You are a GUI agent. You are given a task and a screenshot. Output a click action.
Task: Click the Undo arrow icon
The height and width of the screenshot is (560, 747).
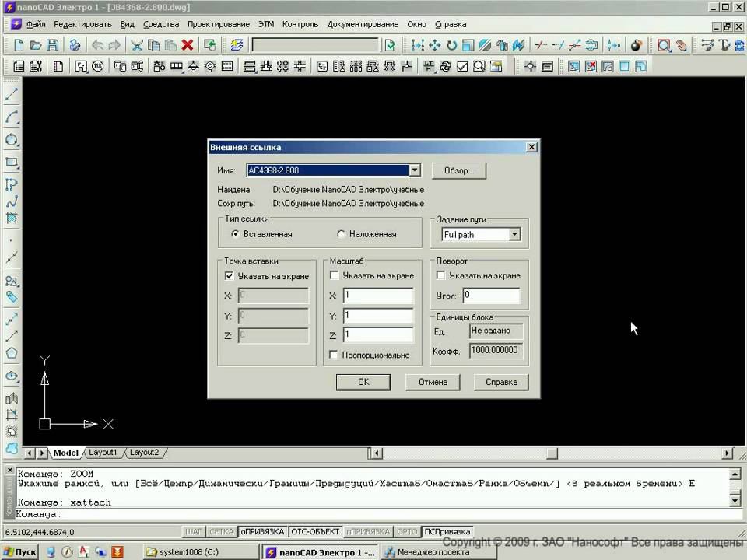click(x=98, y=45)
